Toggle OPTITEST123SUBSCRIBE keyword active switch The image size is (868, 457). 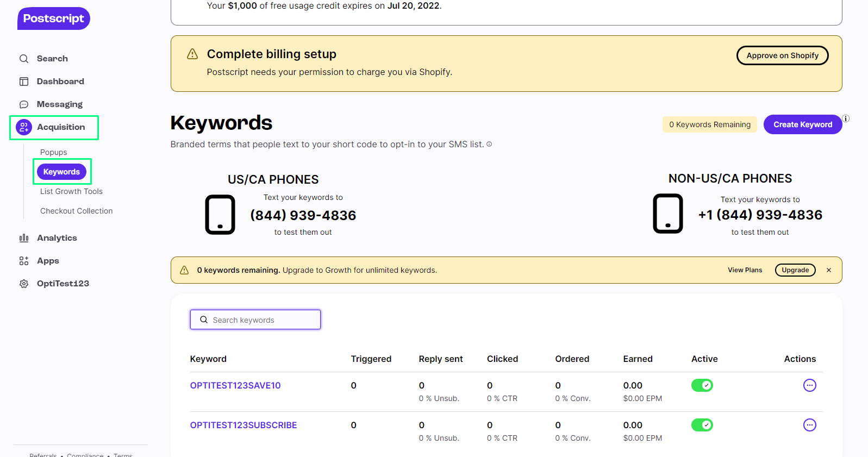click(702, 425)
